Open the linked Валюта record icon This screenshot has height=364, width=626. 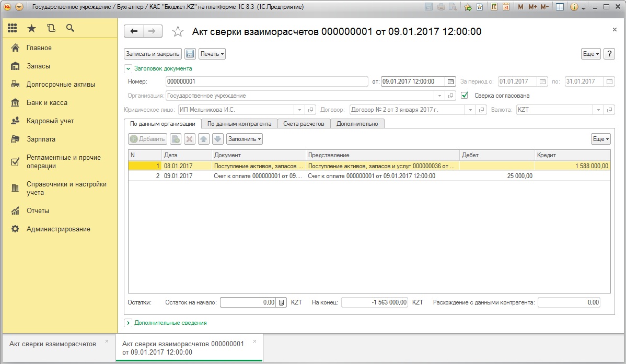point(609,110)
